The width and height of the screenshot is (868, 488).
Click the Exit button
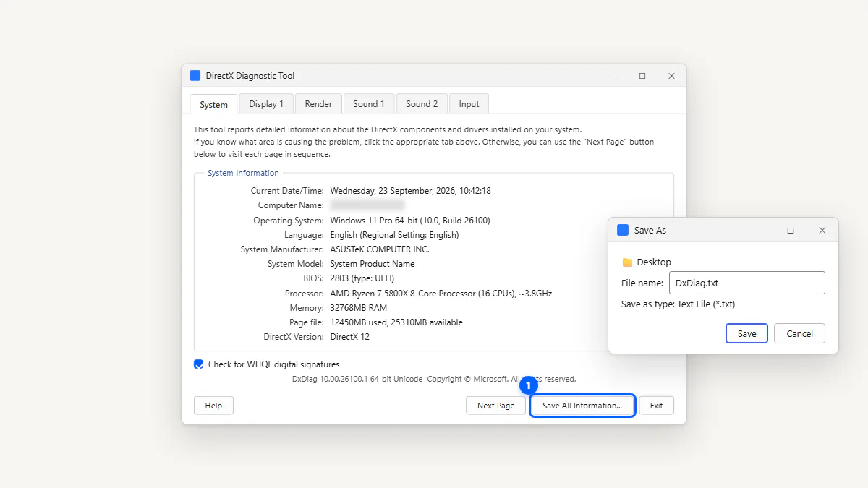[656, 406]
